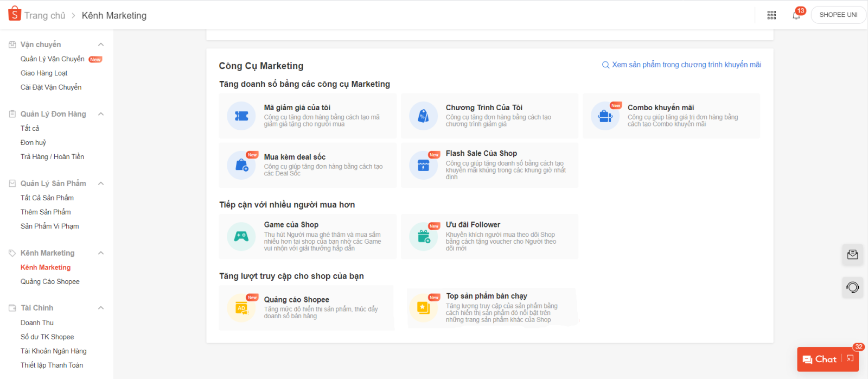Open Quảng Cáo Shopee in sidebar

click(x=50, y=281)
